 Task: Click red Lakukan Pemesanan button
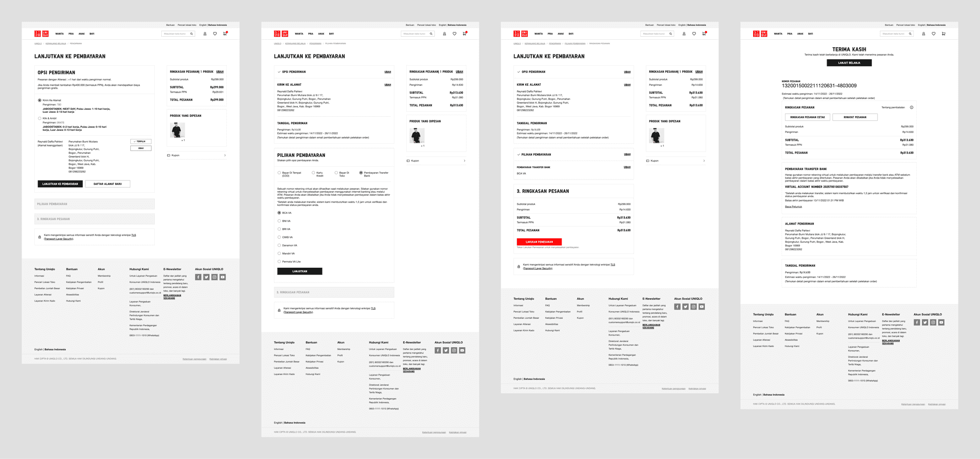[x=539, y=242]
